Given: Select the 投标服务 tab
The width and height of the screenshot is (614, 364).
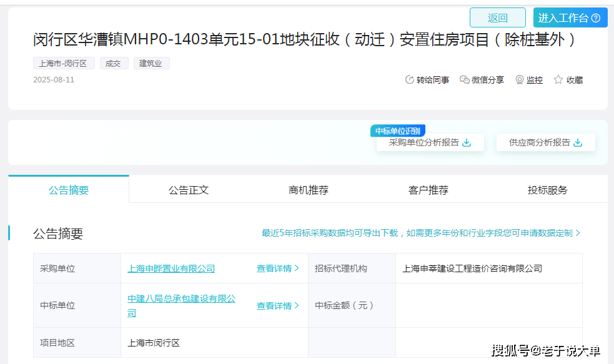Looking at the screenshot, I should (548, 190).
